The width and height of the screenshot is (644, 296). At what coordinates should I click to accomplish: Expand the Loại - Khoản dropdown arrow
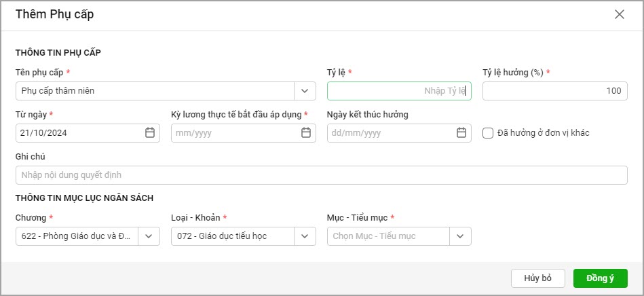tap(305, 236)
